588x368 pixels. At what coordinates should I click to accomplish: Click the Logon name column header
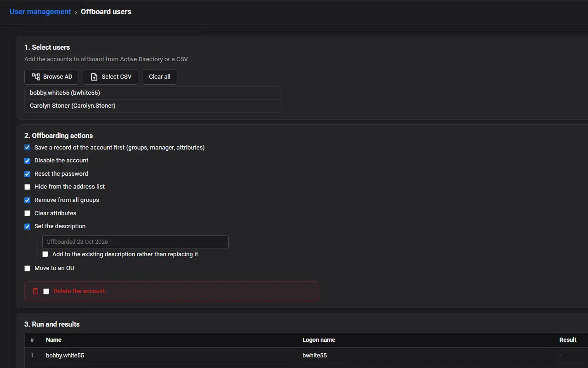point(319,340)
